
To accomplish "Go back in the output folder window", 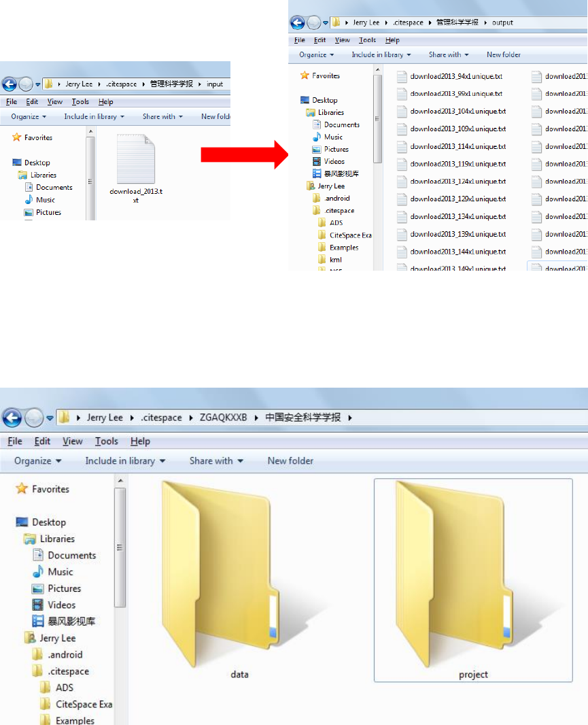I will point(297,22).
